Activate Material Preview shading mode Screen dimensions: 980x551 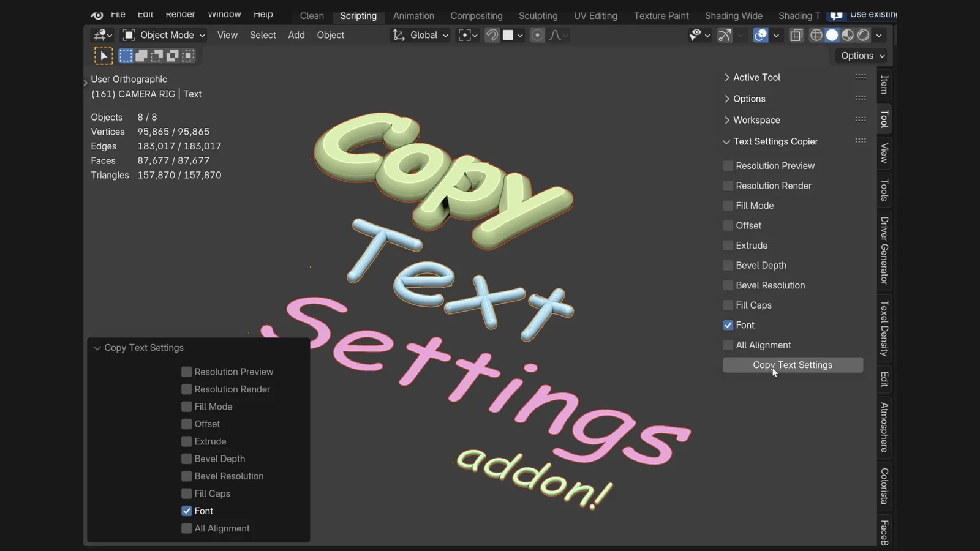[848, 35]
